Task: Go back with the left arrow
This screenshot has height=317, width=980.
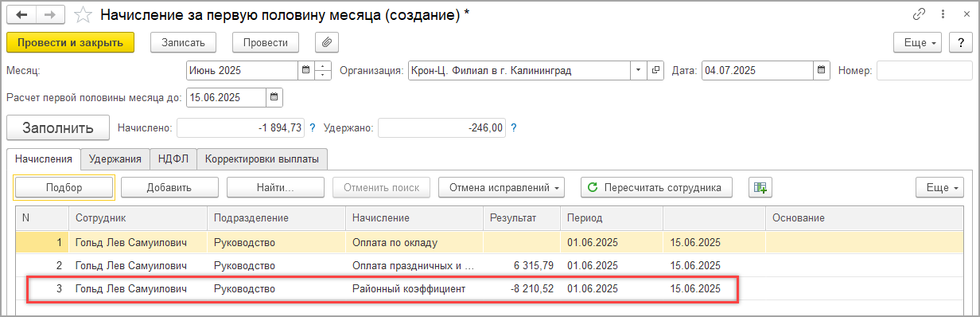Action: tap(21, 15)
